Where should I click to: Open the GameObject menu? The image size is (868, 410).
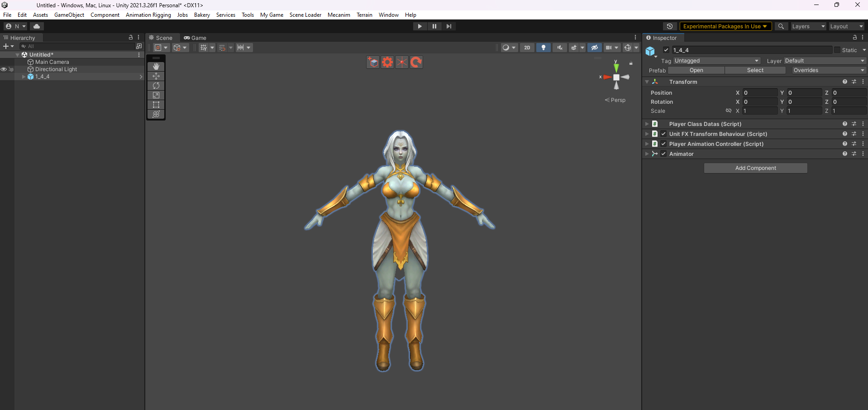click(x=69, y=15)
